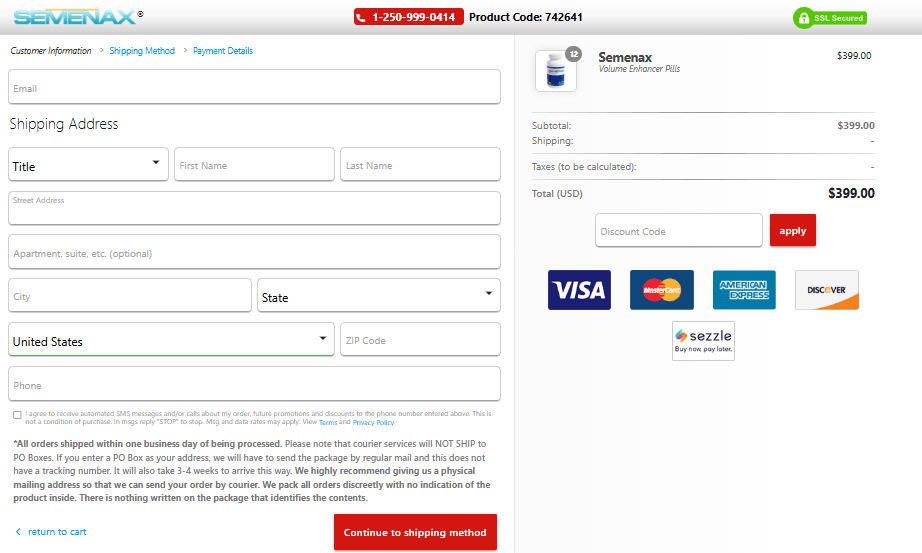Image resolution: width=922 pixels, height=553 pixels.
Task: Go to Shipping Method breadcrumb step
Action: (142, 51)
